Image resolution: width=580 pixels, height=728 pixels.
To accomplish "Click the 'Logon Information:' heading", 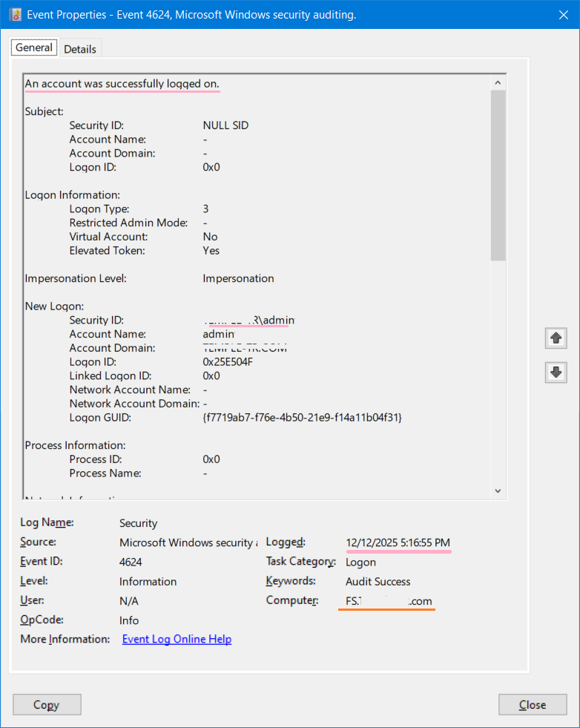I will 73,195.
